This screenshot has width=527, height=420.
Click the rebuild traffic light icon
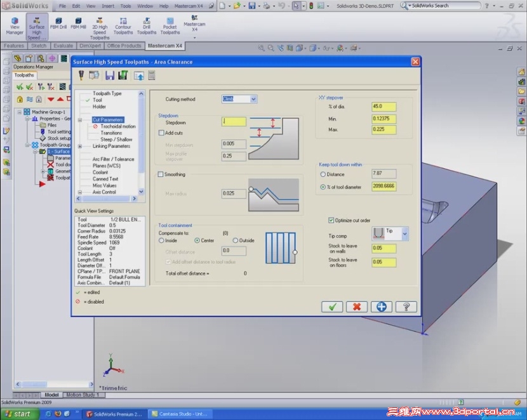click(x=311, y=6)
